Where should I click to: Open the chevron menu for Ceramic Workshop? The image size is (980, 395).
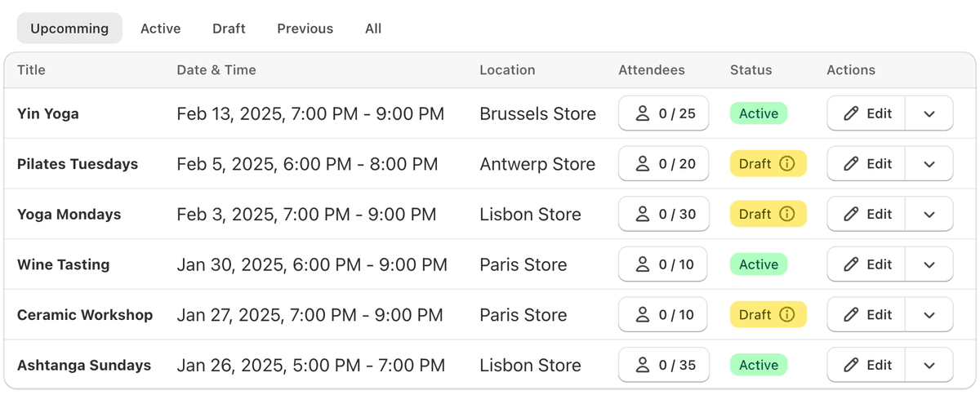pos(929,315)
